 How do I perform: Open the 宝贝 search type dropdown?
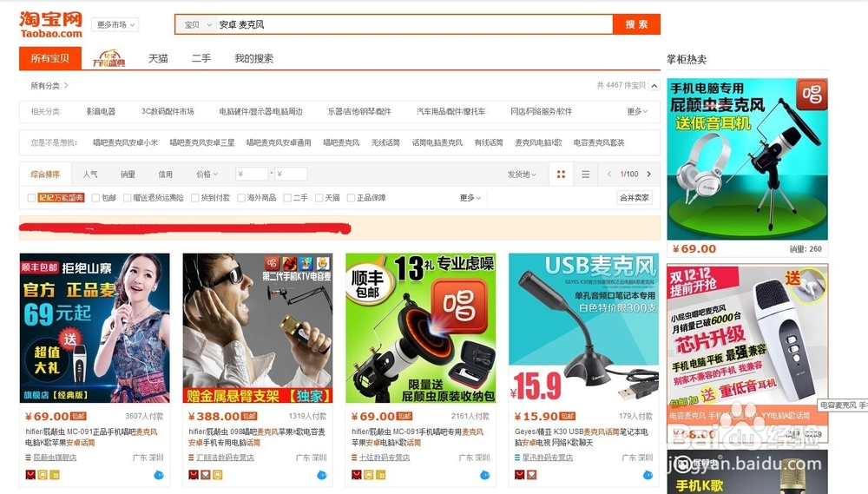[x=198, y=24]
